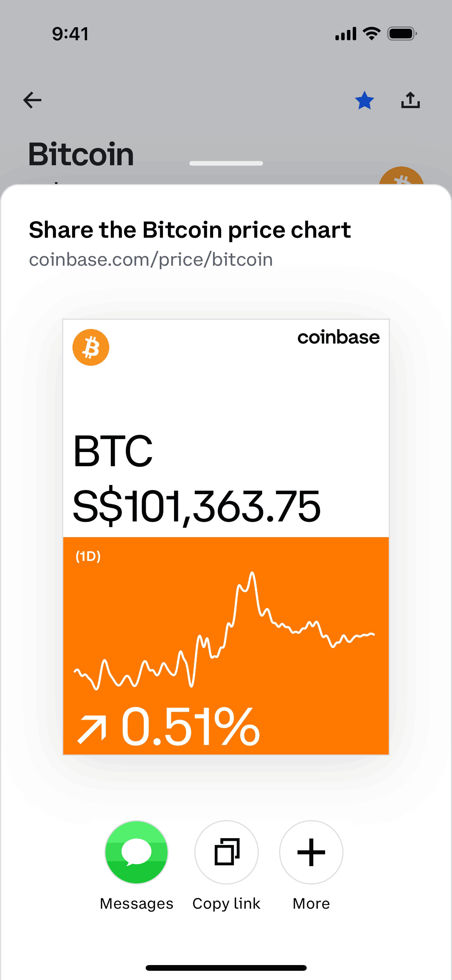The width and height of the screenshot is (452, 980).
Task: Tap the coinbase wordmark on the card
Action: [x=339, y=337]
